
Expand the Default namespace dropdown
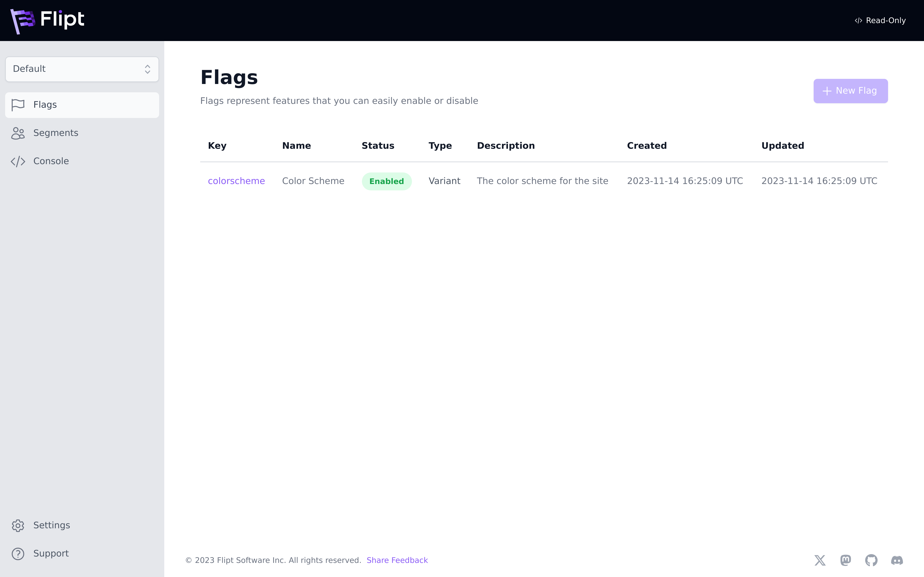coord(76,69)
